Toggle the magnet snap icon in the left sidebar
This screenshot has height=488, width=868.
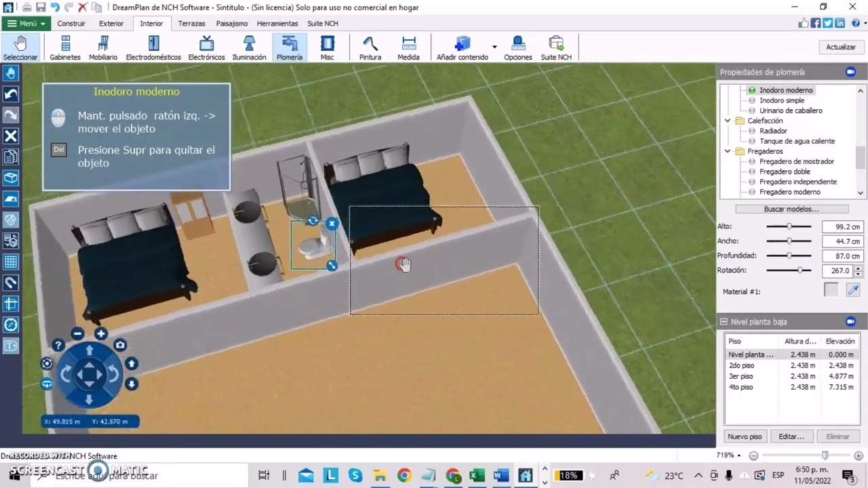pyautogui.click(x=11, y=283)
